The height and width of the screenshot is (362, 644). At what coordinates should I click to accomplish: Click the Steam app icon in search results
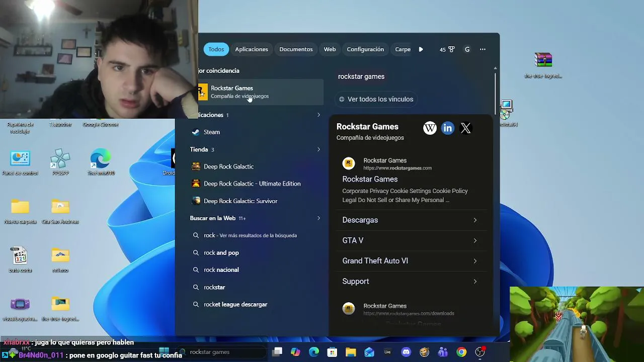click(x=196, y=132)
